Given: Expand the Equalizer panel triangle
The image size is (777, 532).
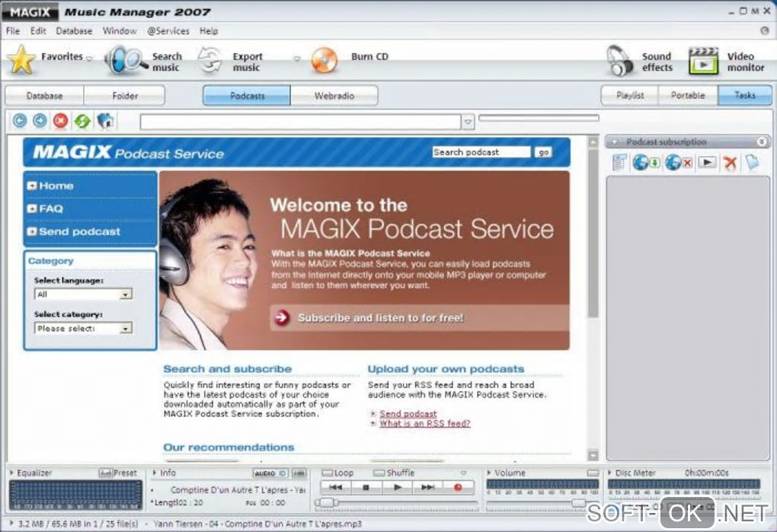Looking at the screenshot, I should [x=11, y=473].
